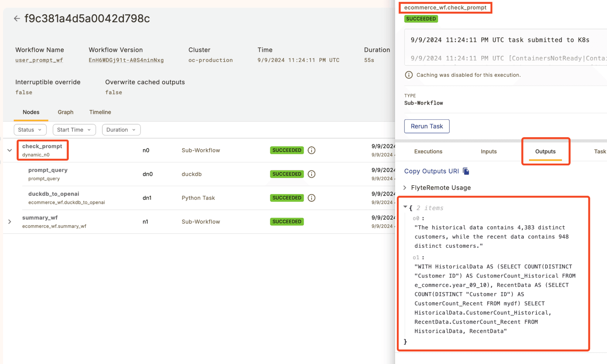The height and width of the screenshot is (364, 607).
Task: Open the Duration filter dropdown
Action: click(x=121, y=130)
